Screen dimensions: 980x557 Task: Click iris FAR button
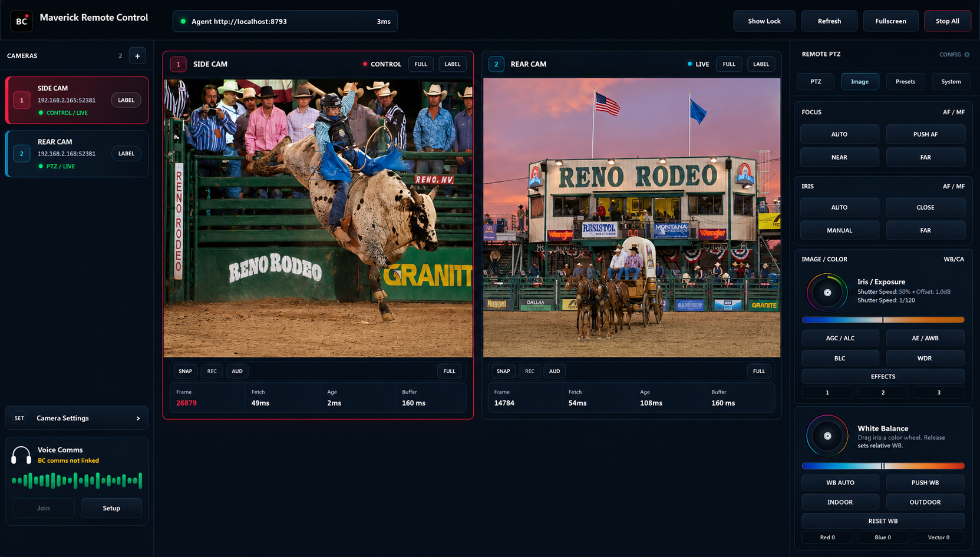[925, 230]
